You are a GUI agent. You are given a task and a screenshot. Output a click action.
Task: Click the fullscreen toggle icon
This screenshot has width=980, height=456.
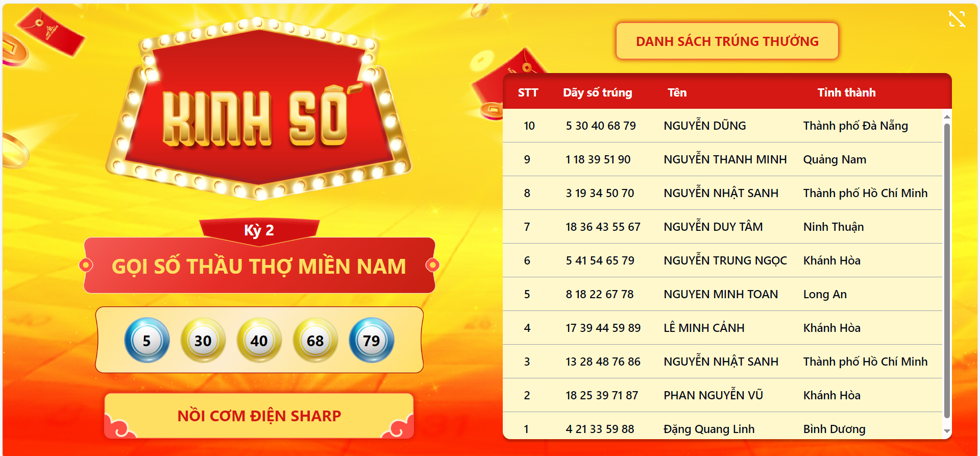(x=957, y=19)
